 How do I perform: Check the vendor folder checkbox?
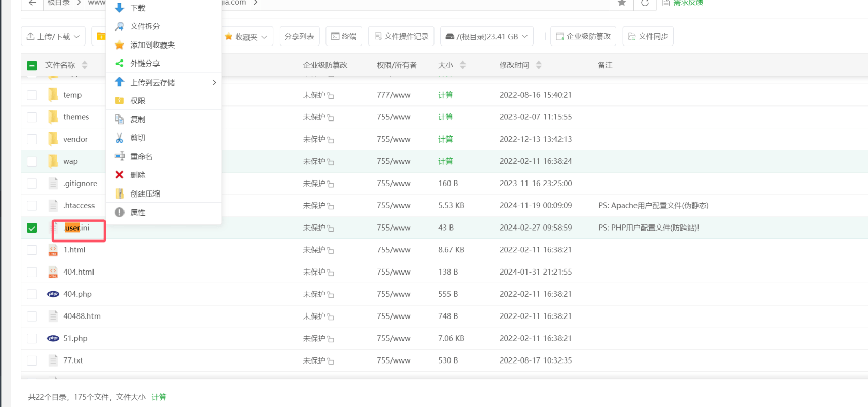(x=32, y=139)
